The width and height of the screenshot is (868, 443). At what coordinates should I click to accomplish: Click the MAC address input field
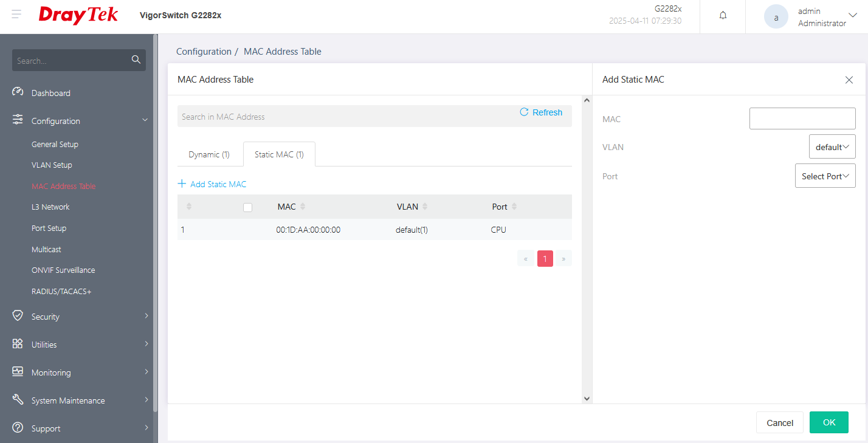(802, 118)
